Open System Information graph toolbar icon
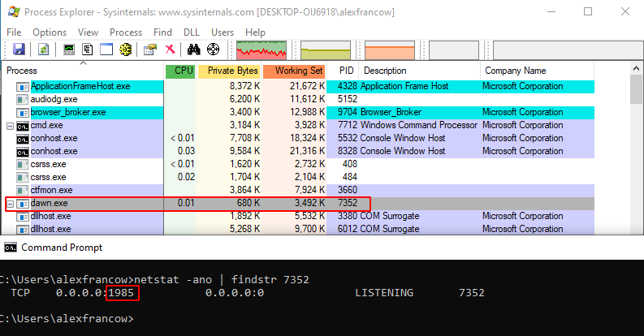644x336 pixels. point(69,50)
